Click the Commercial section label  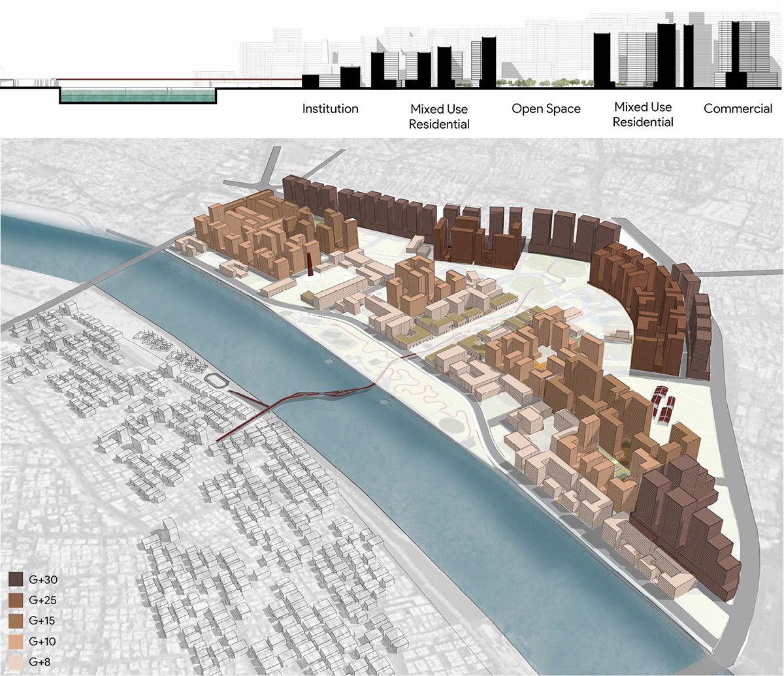738,108
